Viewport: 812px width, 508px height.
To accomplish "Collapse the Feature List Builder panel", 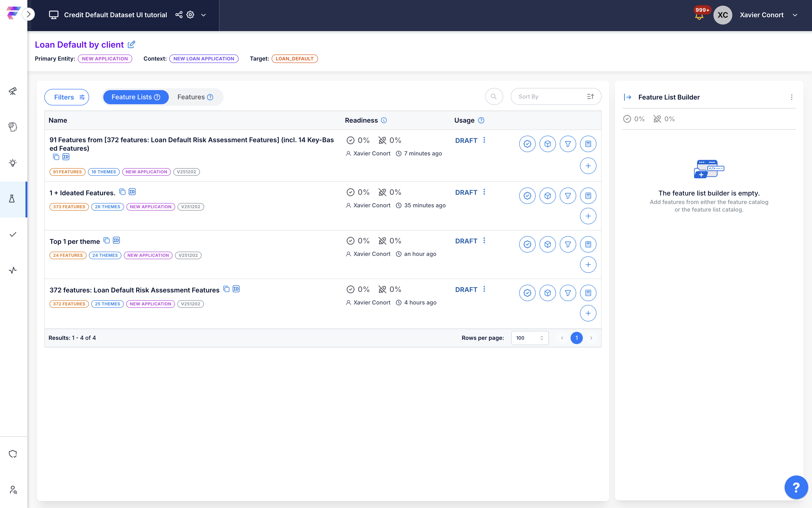I will tap(627, 97).
